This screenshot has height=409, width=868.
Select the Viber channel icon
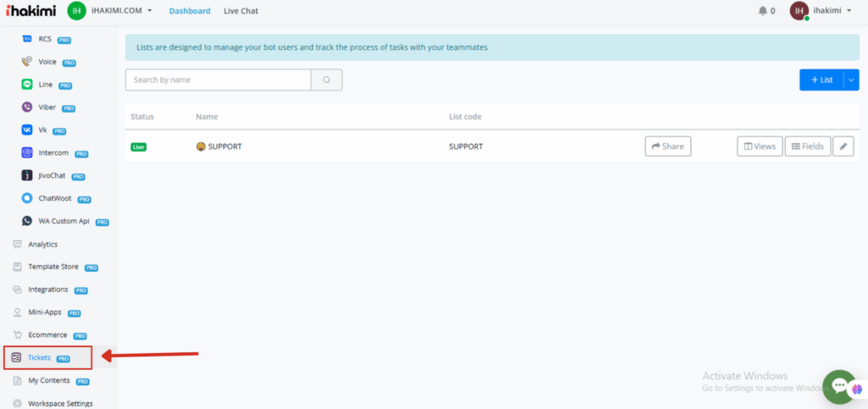point(28,108)
